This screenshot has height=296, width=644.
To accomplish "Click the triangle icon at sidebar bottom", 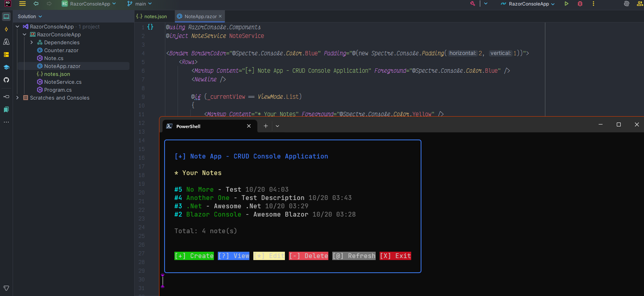I will [6, 288].
